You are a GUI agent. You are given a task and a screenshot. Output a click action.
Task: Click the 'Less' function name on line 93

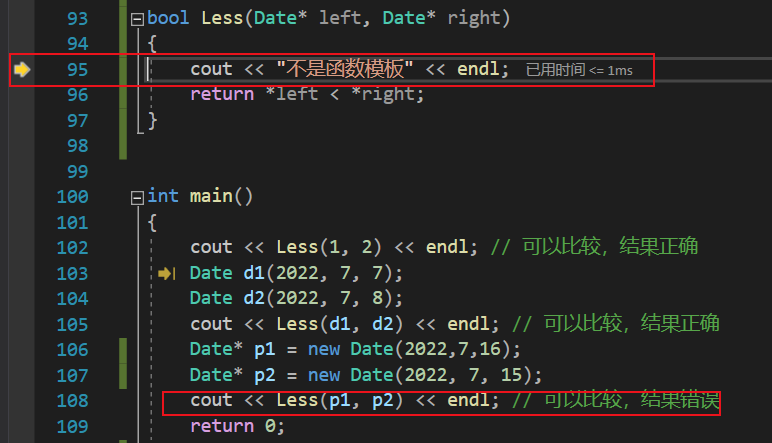(222, 18)
